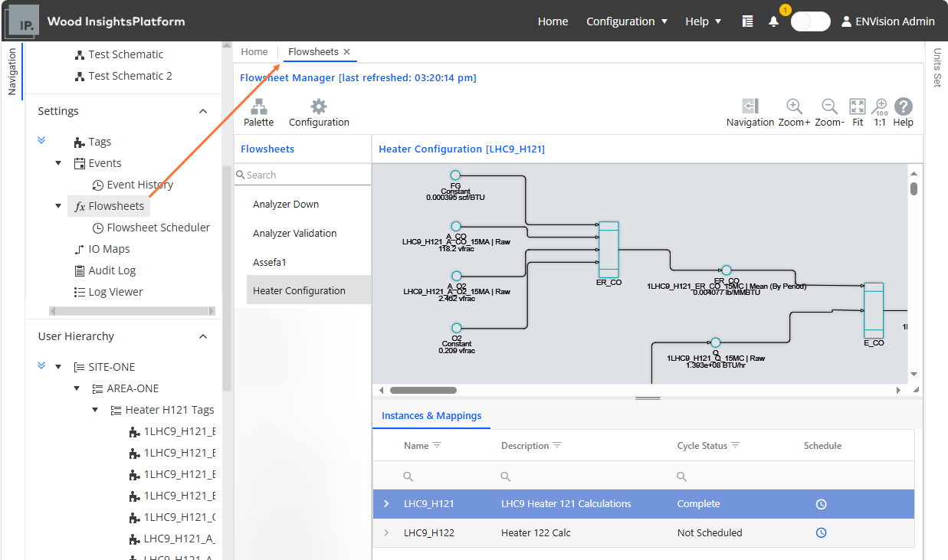
Task: Toggle the Navigation overview icon
Action: click(750, 106)
